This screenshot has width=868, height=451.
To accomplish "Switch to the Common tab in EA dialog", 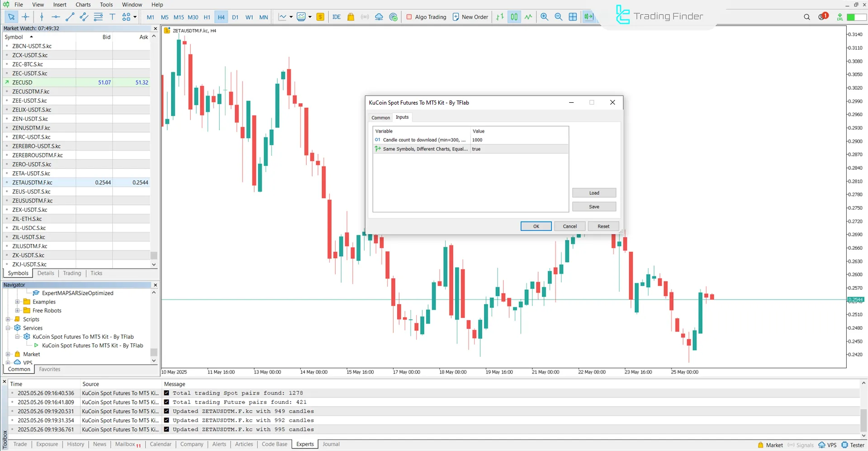I will [380, 117].
